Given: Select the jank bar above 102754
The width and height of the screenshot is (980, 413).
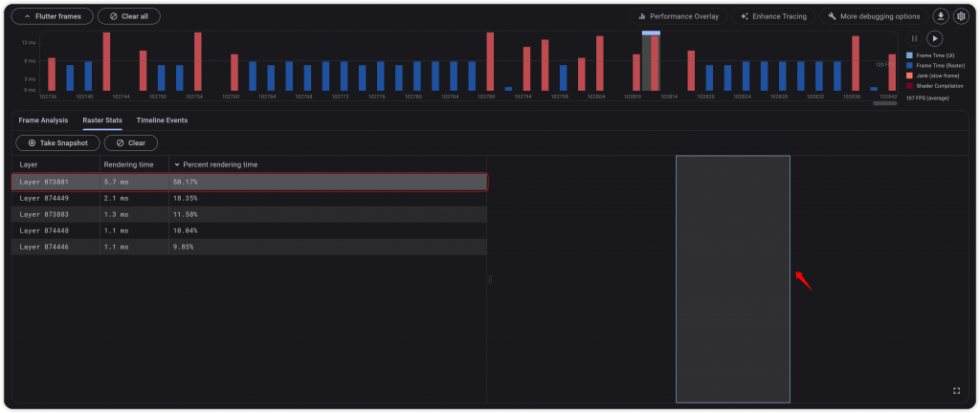Looking at the screenshot, I should (197, 62).
